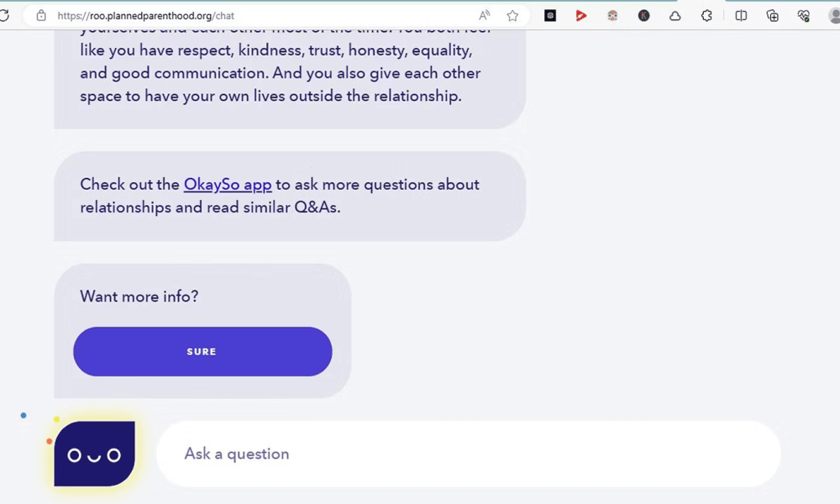Click the Want more info? message bubble
The height and width of the screenshot is (504, 840).
(x=202, y=330)
